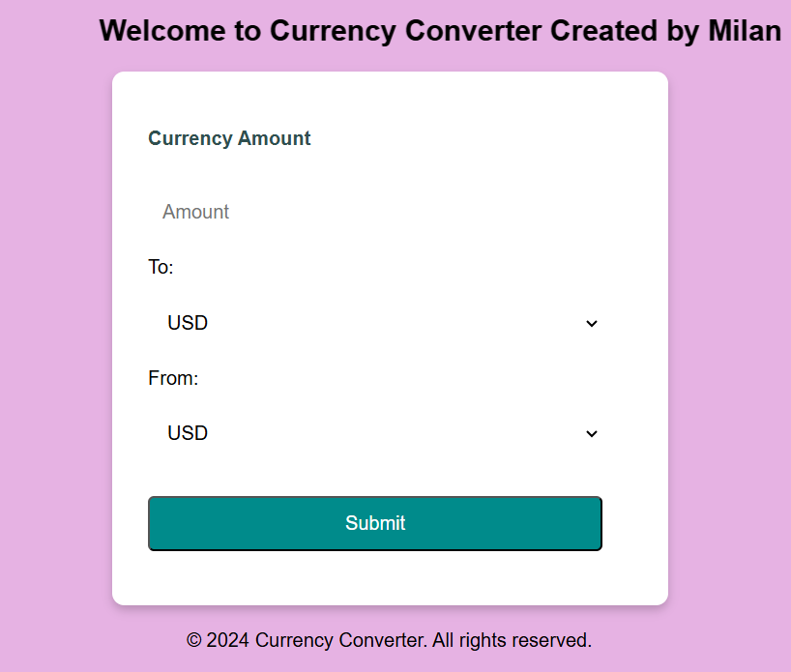791x672 pixels.
Task: Select the USD value under From:
Action: [188, 433]
